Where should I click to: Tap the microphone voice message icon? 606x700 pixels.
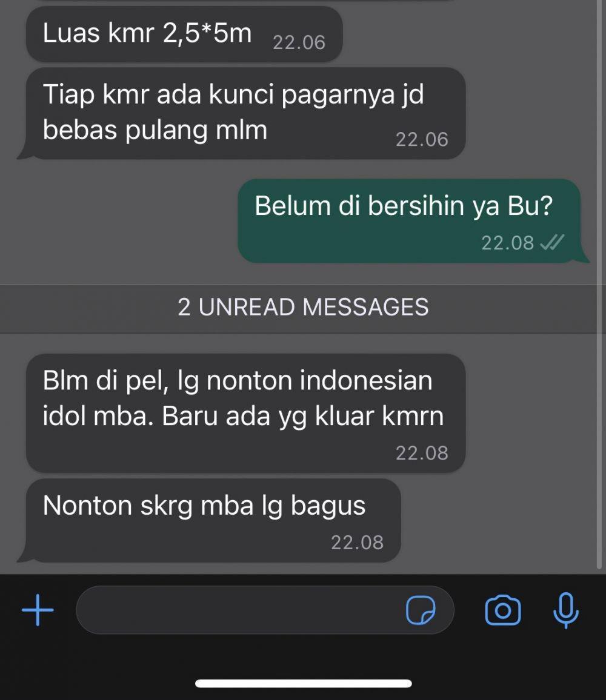(566, 610)
